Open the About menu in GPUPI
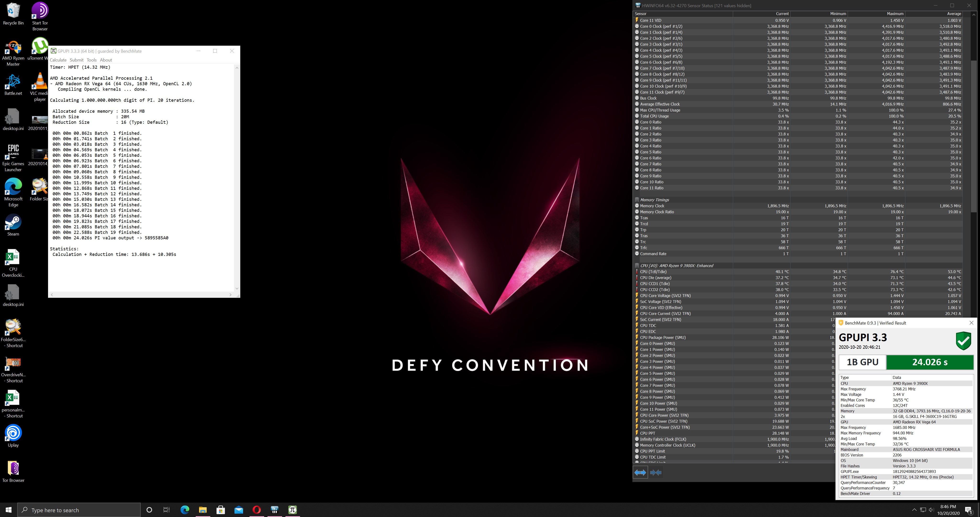The width and height of the screenshot is (980, 517). (106, 60)
